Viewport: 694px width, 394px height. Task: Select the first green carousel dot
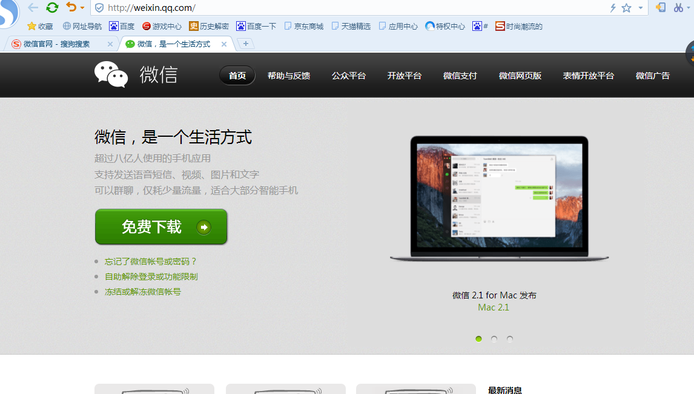click(478, 339)
